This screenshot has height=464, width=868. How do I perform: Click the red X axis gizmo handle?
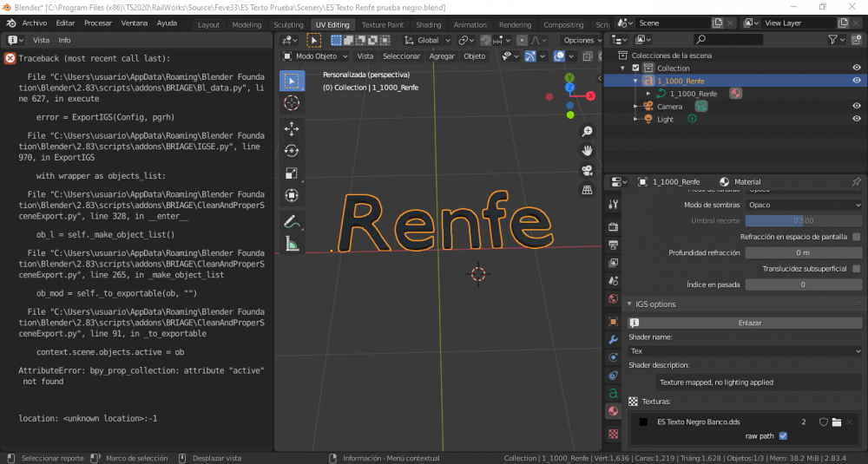[x=590, y=95]
